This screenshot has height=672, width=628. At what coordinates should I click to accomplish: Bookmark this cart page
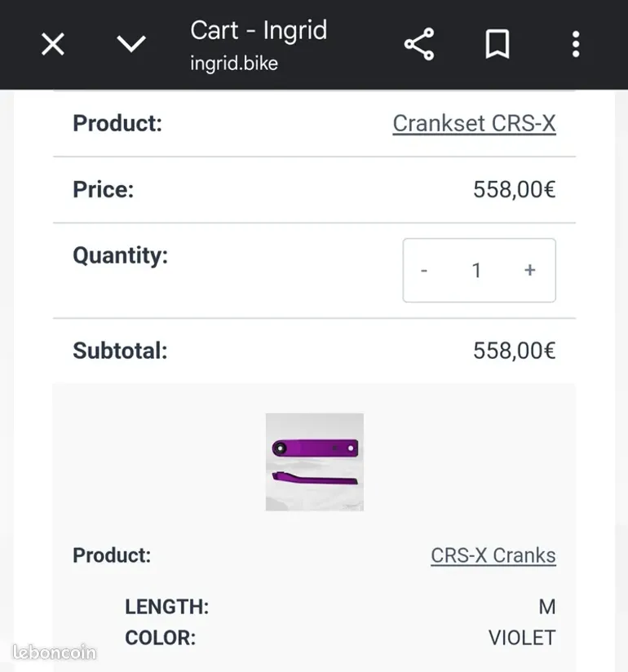498,44
